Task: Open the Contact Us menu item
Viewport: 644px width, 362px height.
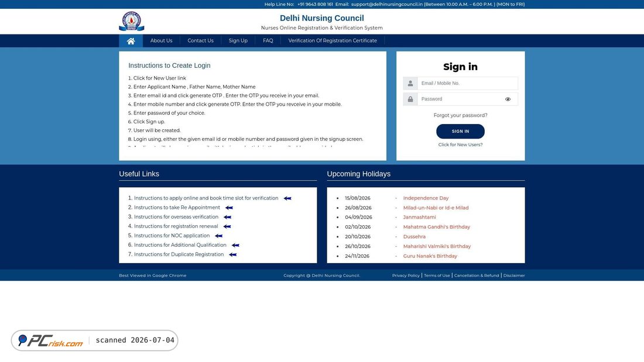Action: point(200,40)
